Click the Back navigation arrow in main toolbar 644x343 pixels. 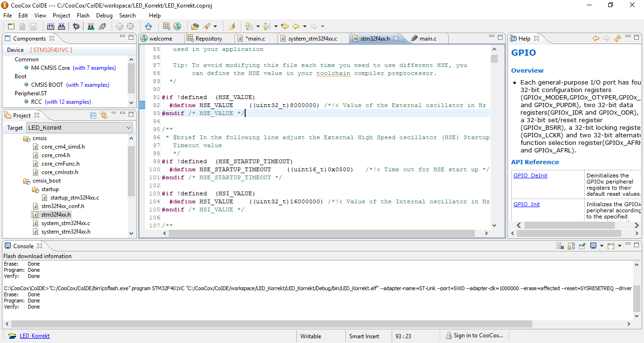[296, 26]
